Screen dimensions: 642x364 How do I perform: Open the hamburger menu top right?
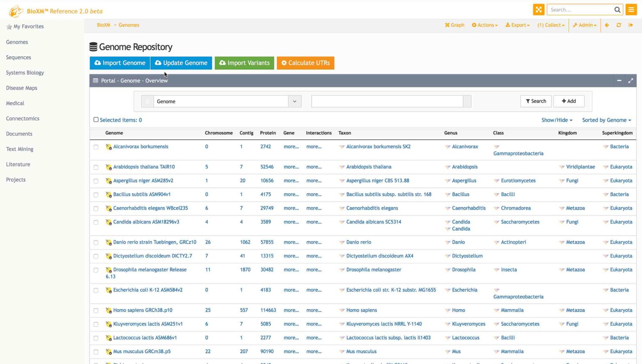[631, 9]
